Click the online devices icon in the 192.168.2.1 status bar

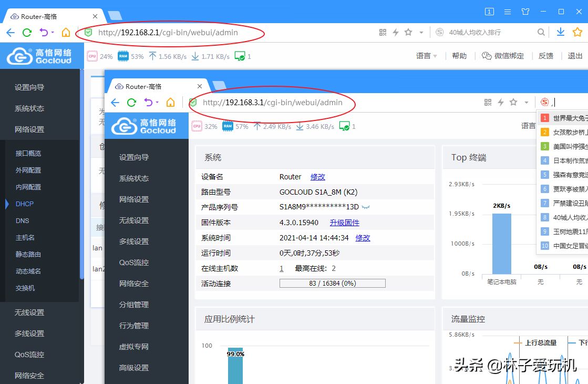[x=240, y=56]
